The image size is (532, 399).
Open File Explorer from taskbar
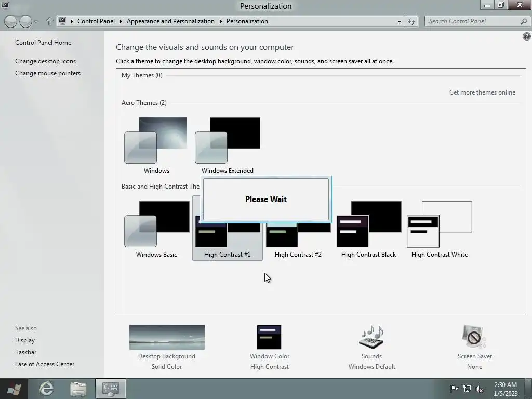pyautogui.click(x=78, y=389)
